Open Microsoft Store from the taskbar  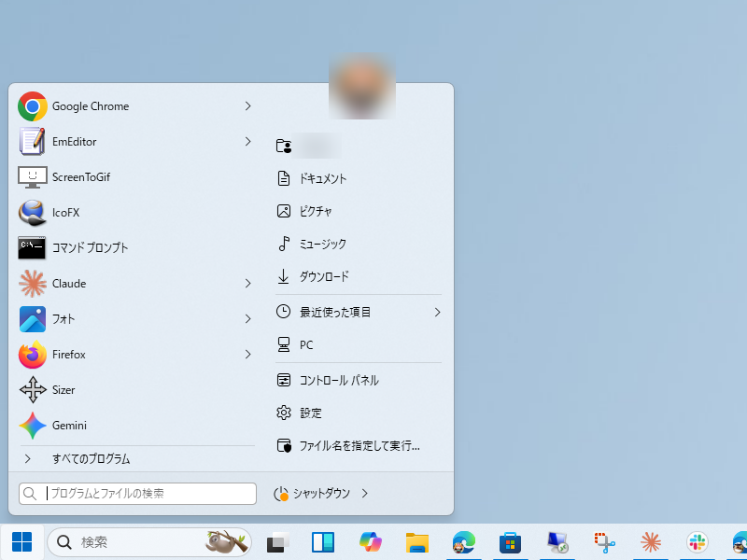(510, 542)
